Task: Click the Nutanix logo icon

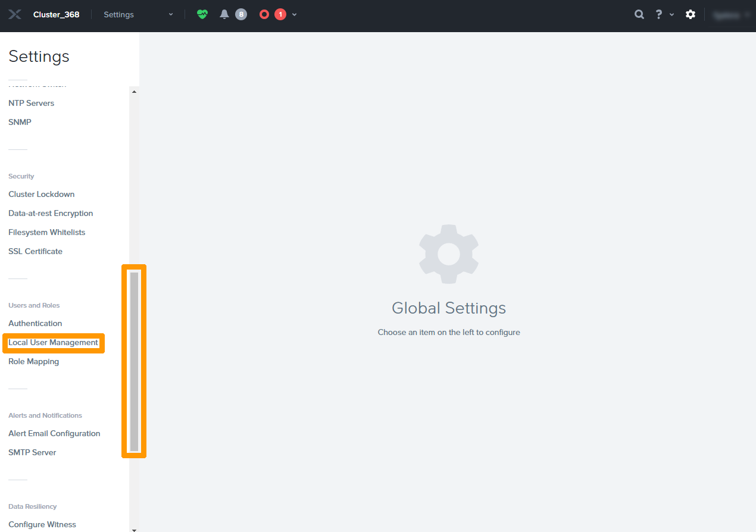Action: click(14, 14)
